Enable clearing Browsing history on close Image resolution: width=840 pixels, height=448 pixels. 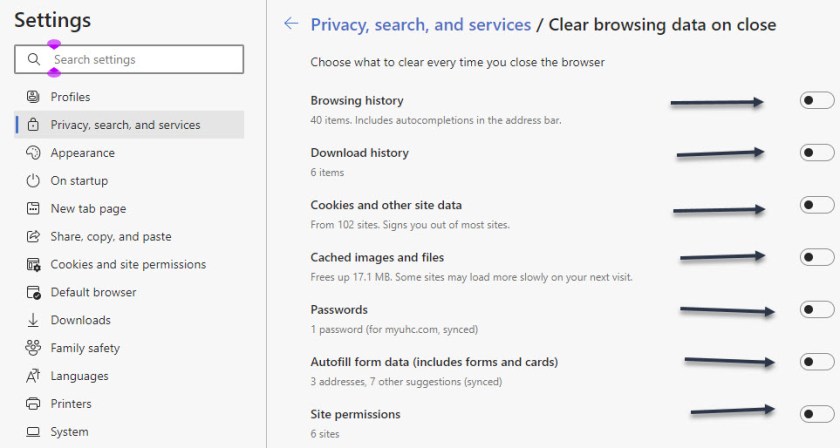pyautogui.click(x=816, y=101)
